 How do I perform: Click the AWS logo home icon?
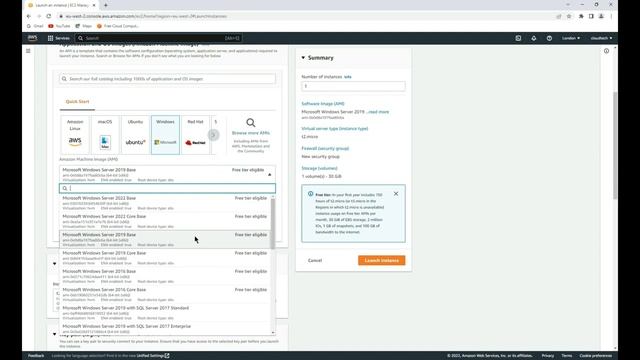coord(32,38)
